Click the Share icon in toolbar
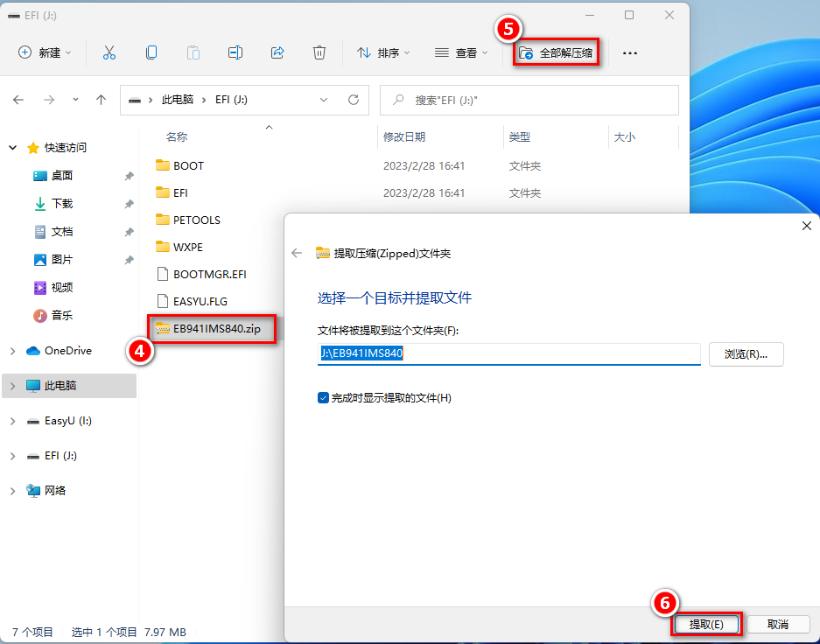The width and height of the screenshot is (820, 644). pyautogui.click(x=277, y=52)
